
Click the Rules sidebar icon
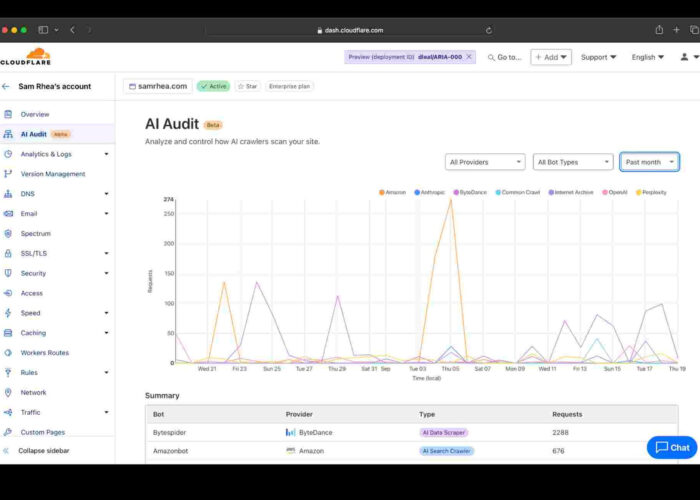point(8,372)
